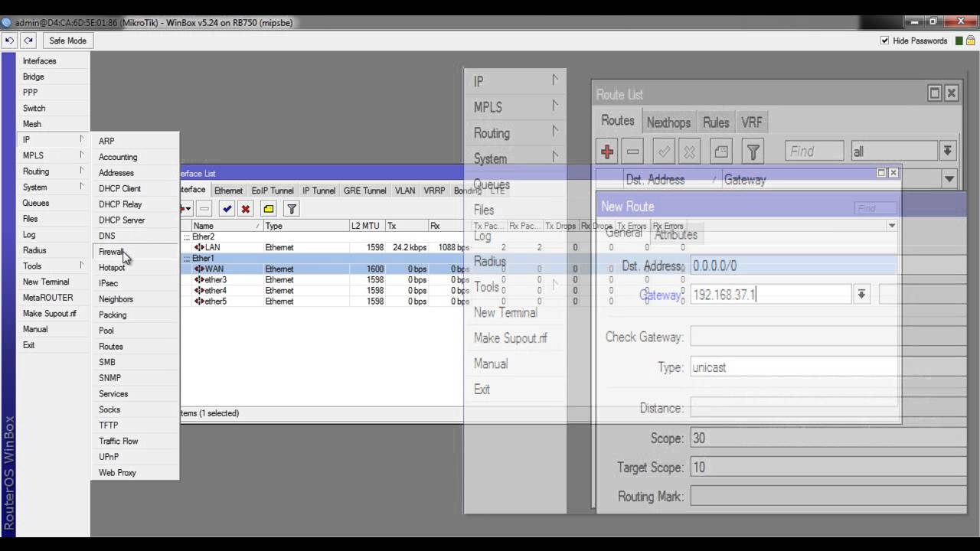Image resolution: width=980 pixels, height=551 pixels.
Task: Open Mesh in the main menu
Action: point(32,124)
